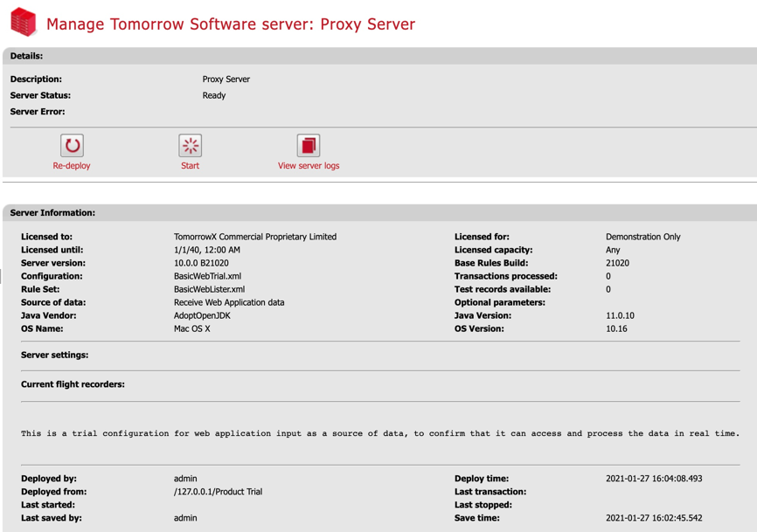Click the trial configuration description text
Screen dimensions: 757x532
(x=379, y=433)
